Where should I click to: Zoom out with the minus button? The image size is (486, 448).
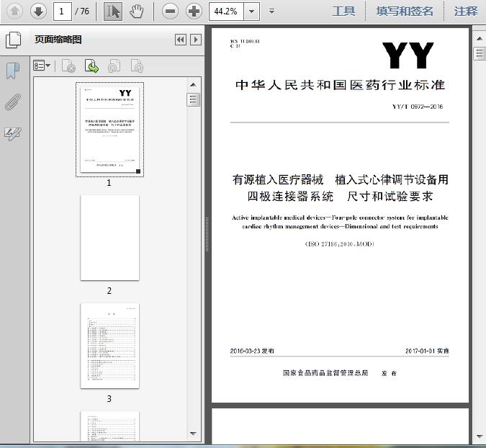(x=170, y=12)
